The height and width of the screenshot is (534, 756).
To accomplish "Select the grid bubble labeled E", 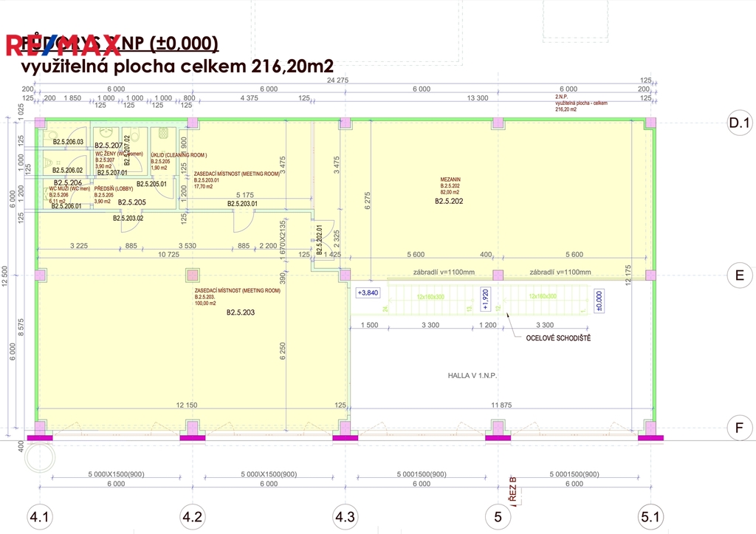I will click(740, 275).
